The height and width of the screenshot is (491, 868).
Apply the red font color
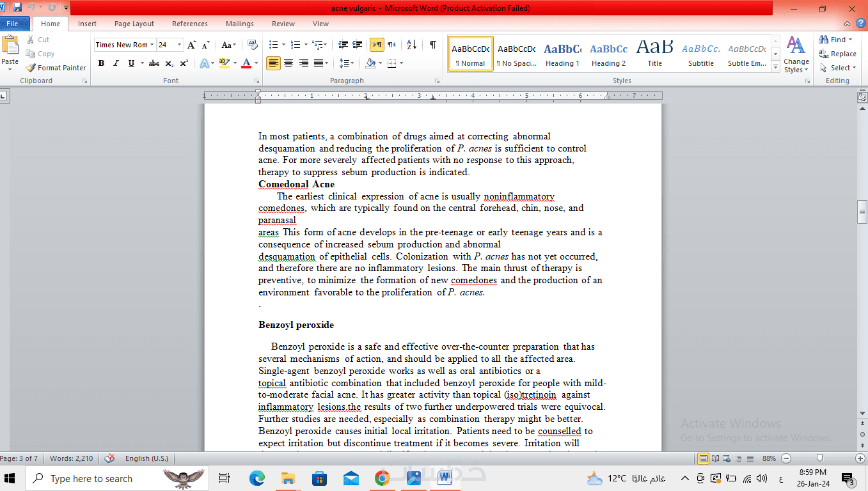point(247,63)
